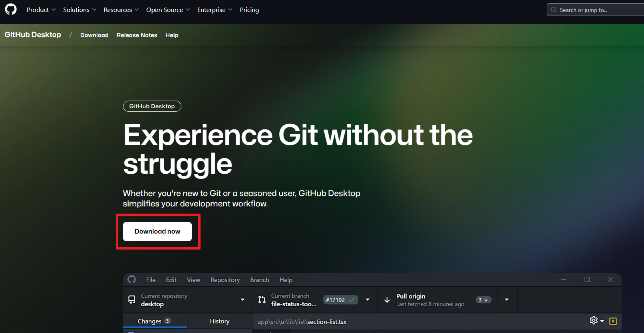The height and width of the screenshot is (333, 644).
Task: Open the Enterprise dropdown menu
Action: 215,10
